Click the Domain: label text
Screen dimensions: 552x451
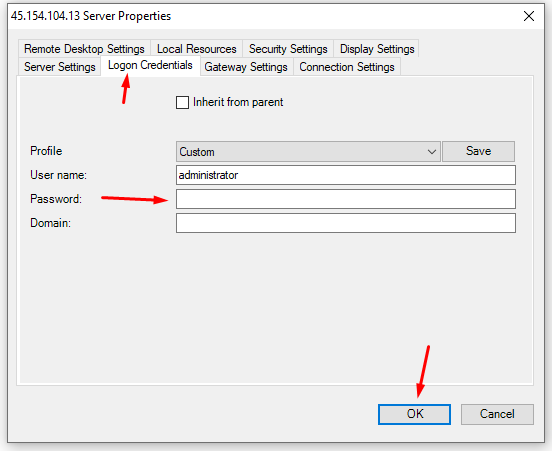click(x=50, y=223)
